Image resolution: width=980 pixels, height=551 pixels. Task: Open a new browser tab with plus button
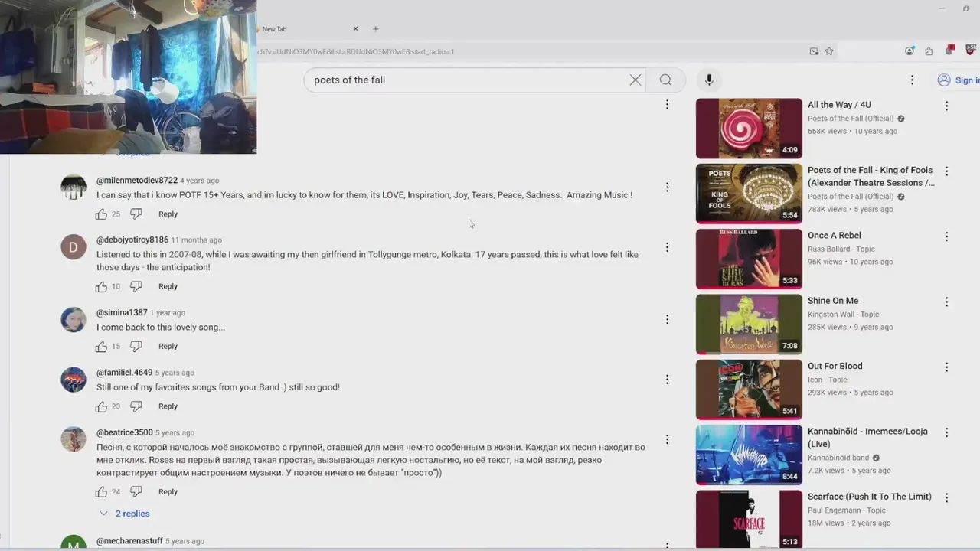tap(375, 29)
